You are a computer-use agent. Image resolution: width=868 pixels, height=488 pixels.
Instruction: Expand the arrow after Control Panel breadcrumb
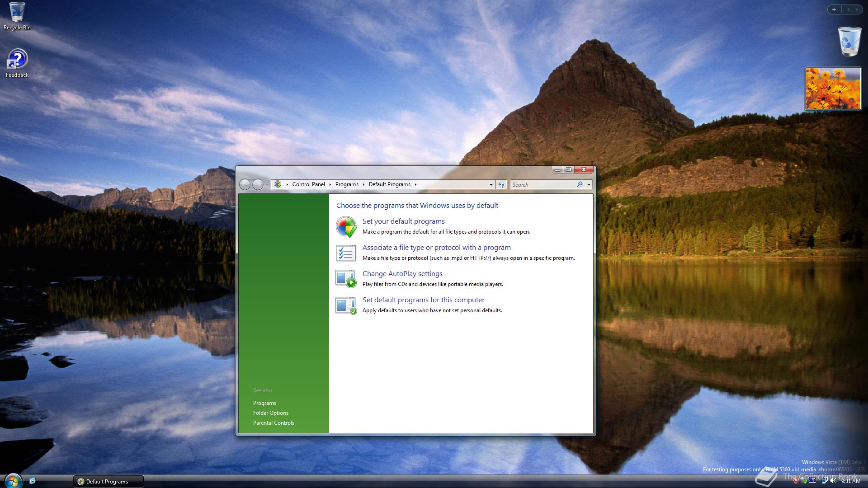click(330, 184)
